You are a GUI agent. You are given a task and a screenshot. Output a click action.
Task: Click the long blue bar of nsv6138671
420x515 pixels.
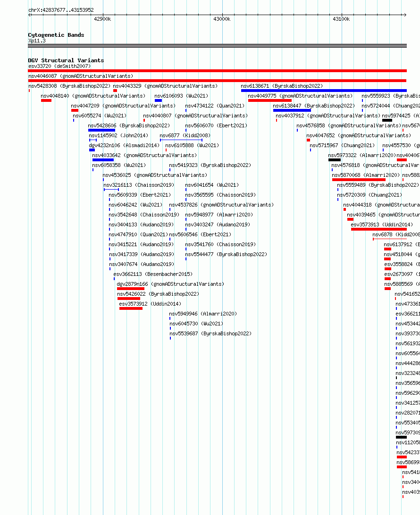pyautogui.click(x=324, y=91)
